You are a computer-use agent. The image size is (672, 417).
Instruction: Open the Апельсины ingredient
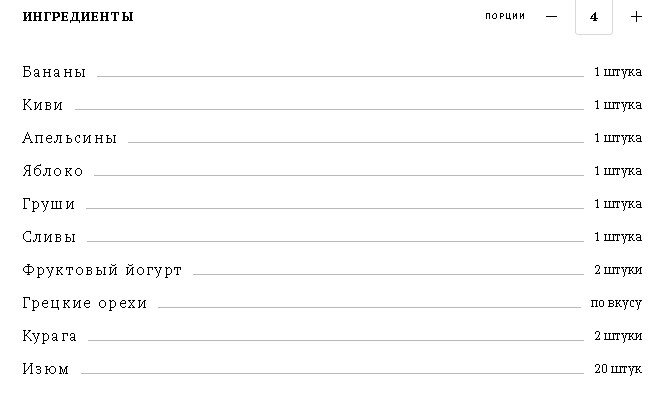[x=69, y=138]
